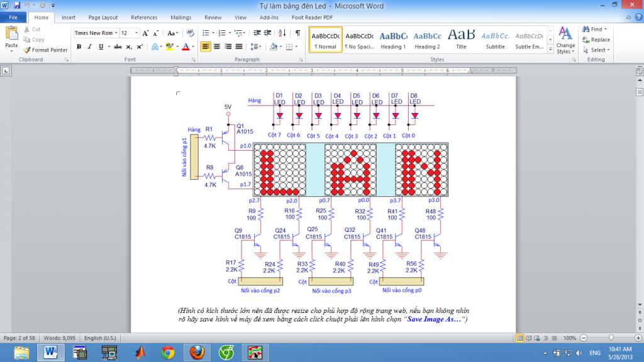Align text to the right

(x=228, y=47)
